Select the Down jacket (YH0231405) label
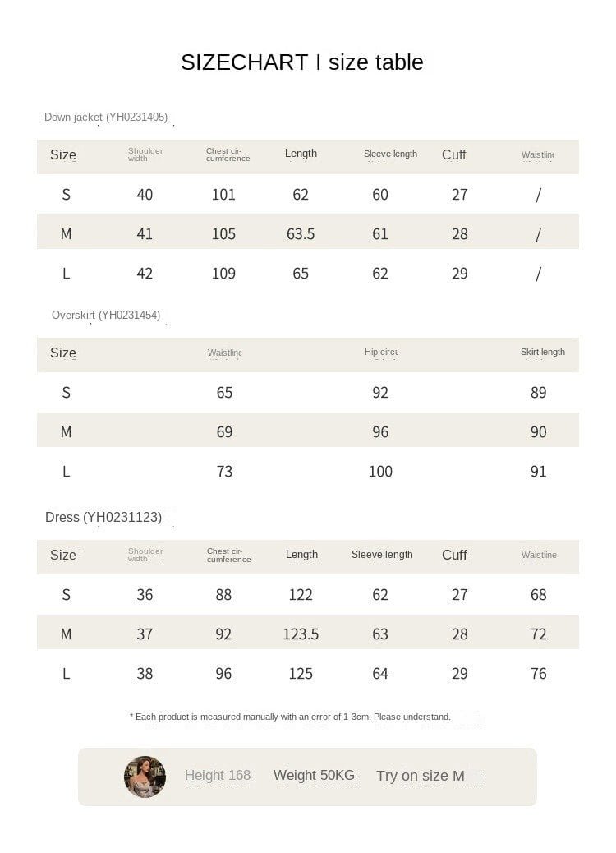Viewport: 616px width, 853px height. [x=106, y=117]
